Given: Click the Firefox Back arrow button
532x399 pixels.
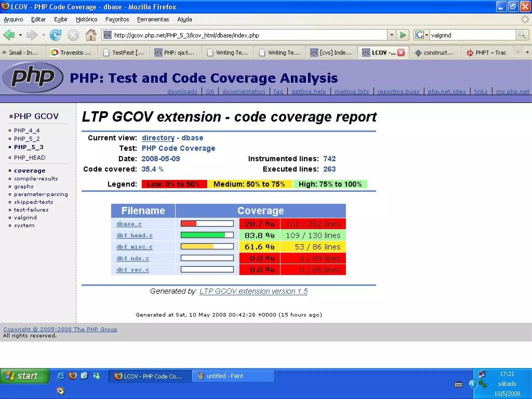Looking at the screenshot, I should (9, 35).
